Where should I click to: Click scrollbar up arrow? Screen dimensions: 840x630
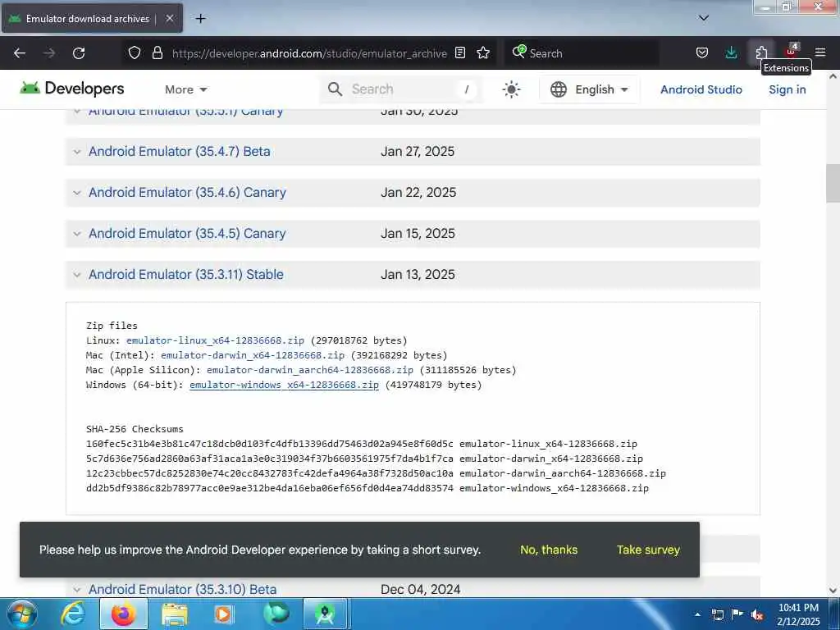click(833, 76)
